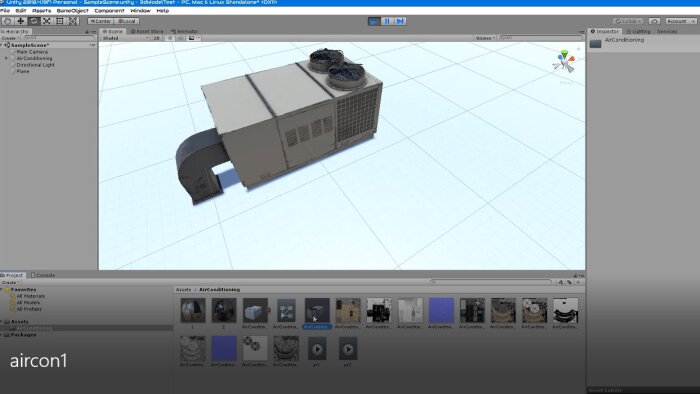The image size is (700, 394).
Task: Collapse the SampleScene root node
Action: (2, 45)
